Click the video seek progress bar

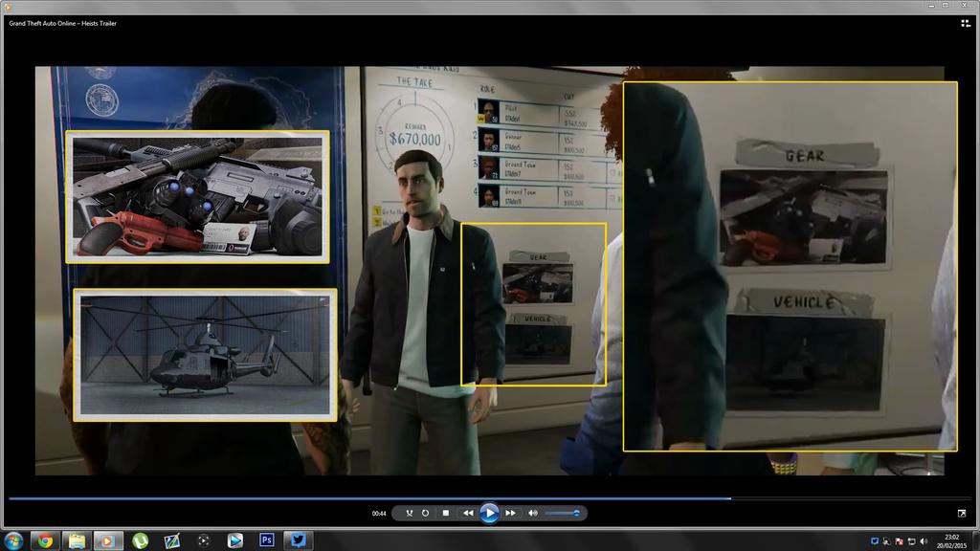(x=490, y=498)
